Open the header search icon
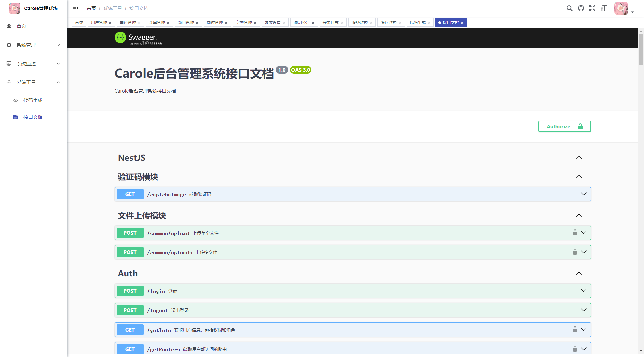Viewport: 644px width, 357px height. (x=569, y=8)
